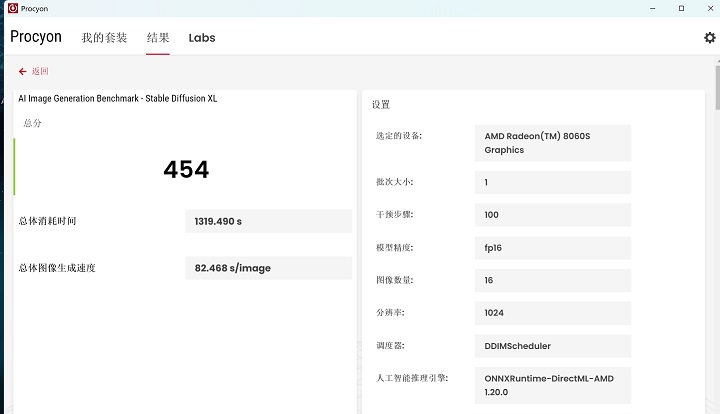Click the 返回 back link
720x414 pixels.
pos(40,71)
